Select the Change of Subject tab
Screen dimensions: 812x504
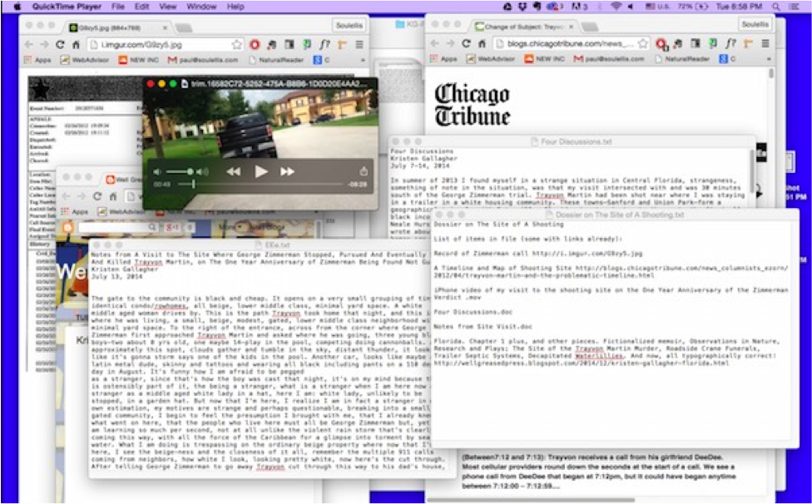(523, 27)
